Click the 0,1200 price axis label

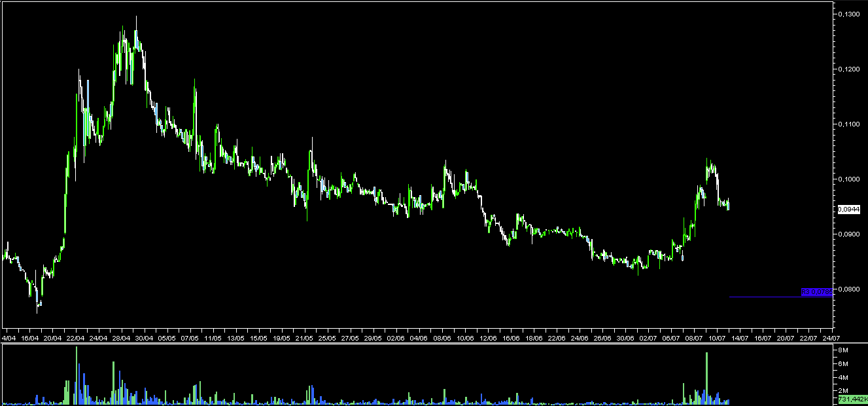point(849,69)
